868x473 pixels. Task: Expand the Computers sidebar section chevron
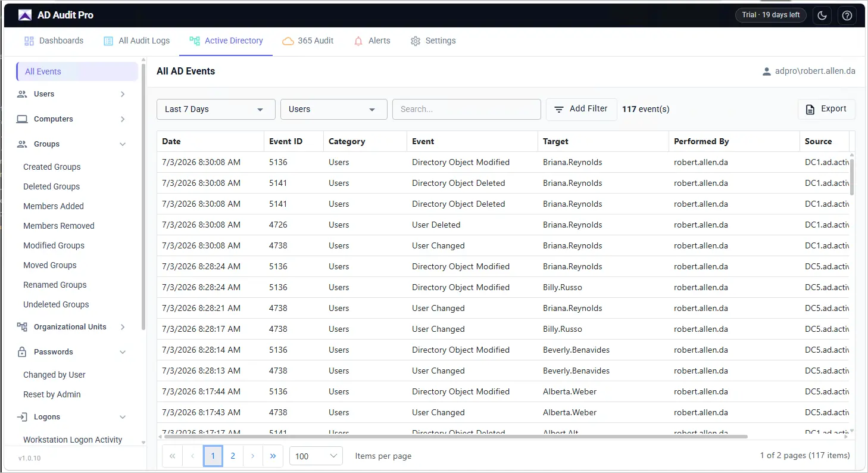123,119
